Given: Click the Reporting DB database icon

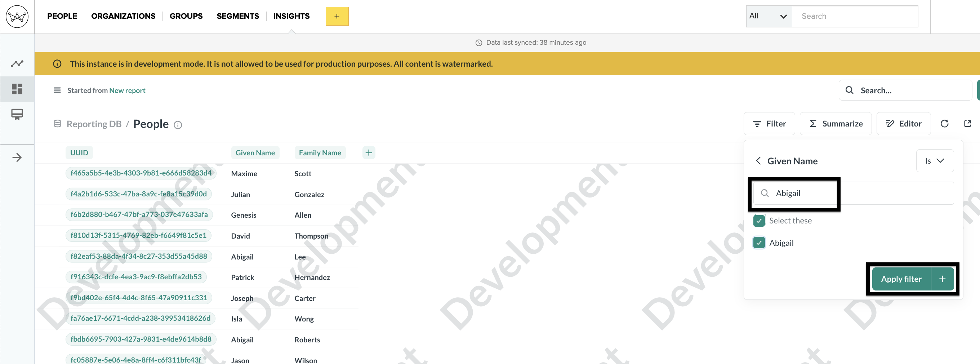Looking at the screenshot, I should pyautogui.click(x=57, y=124).
